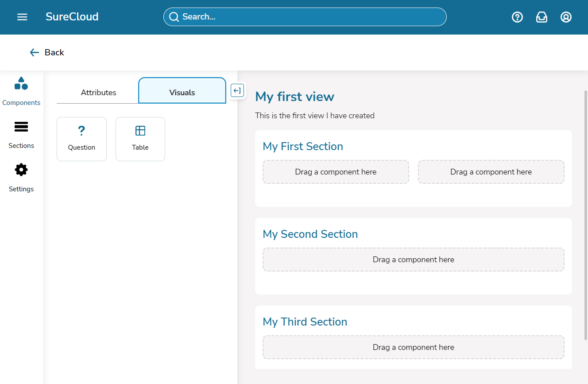Screen dimensions: 588x384
Task: Collapse the components panel with arrow icon
Action: pos(237,90)
